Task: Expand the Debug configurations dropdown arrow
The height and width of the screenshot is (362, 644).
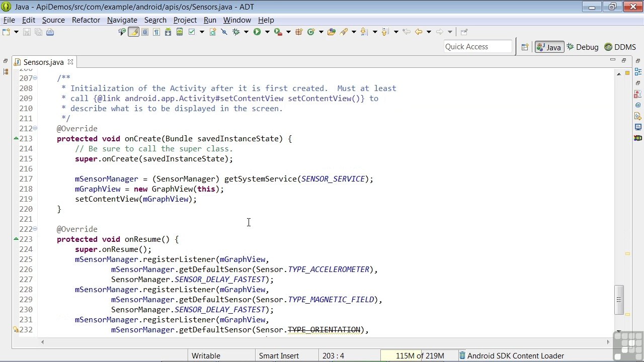Action: tap(246, 32)
